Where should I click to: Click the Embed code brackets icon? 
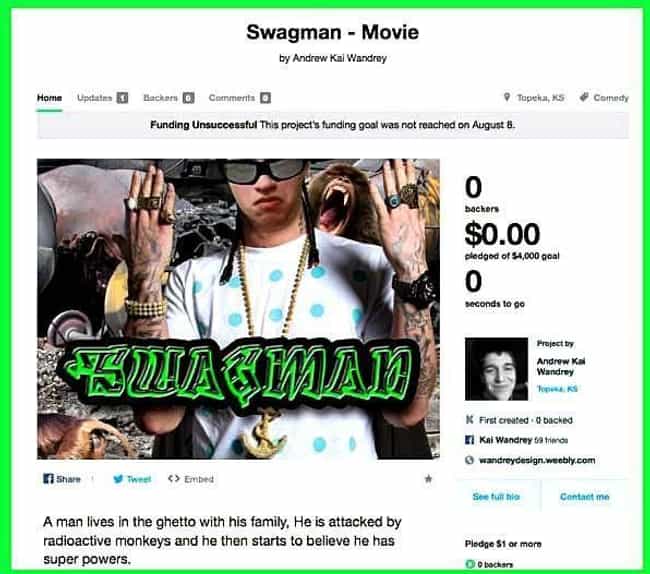click(x=174, y=479)
